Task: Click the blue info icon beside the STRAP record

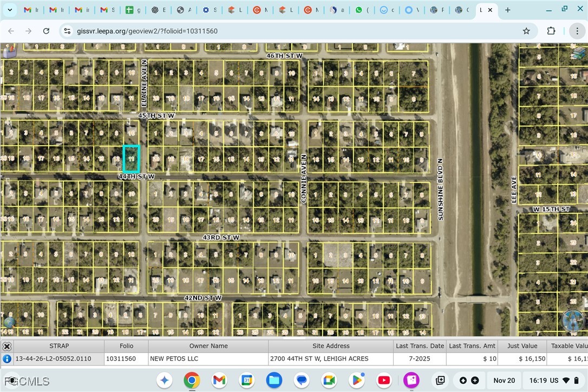Action: [7, 358]
